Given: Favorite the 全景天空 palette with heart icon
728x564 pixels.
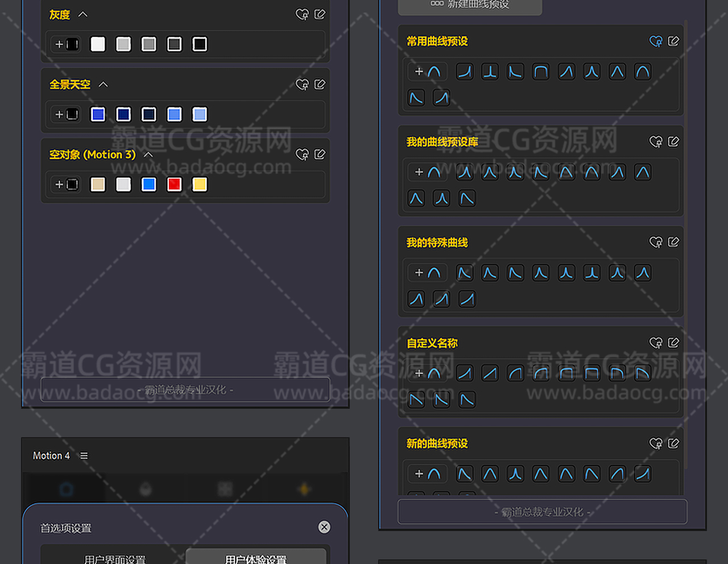Looking at the screenshot, I should [x=302, y=84].
